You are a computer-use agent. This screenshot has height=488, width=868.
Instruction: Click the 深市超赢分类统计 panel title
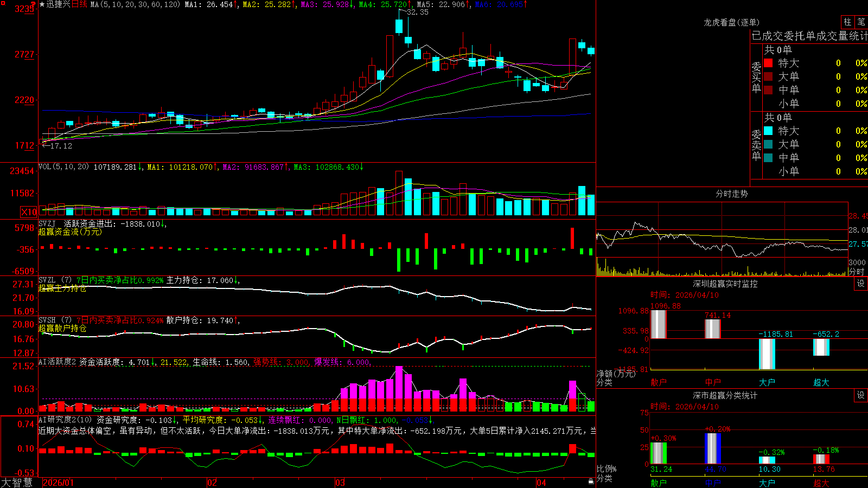coord(725,395)
